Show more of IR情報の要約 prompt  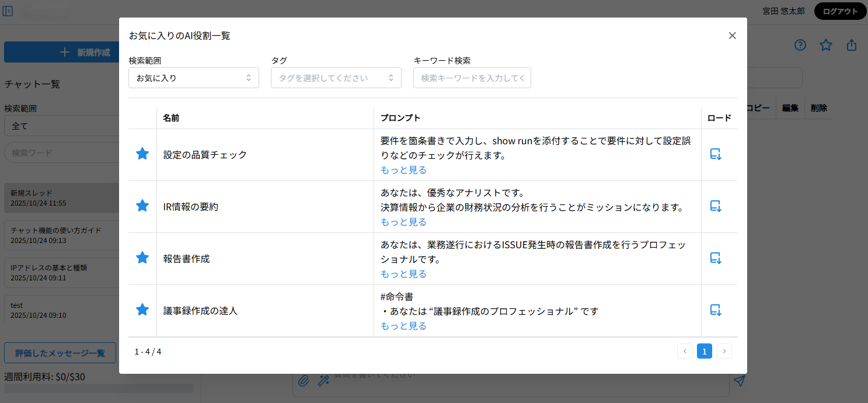coord(403,222)
